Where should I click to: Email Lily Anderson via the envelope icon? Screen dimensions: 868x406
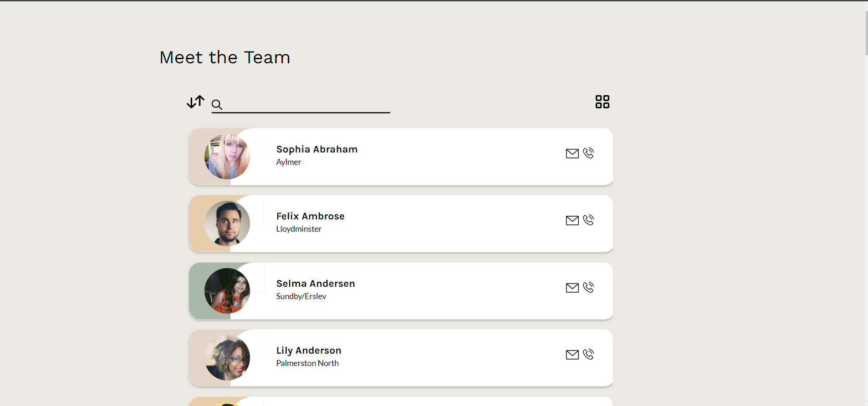click(x=572, y=354)
